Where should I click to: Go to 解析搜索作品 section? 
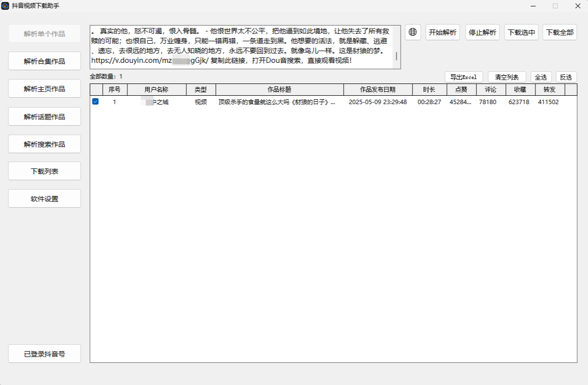coord(44,144)
